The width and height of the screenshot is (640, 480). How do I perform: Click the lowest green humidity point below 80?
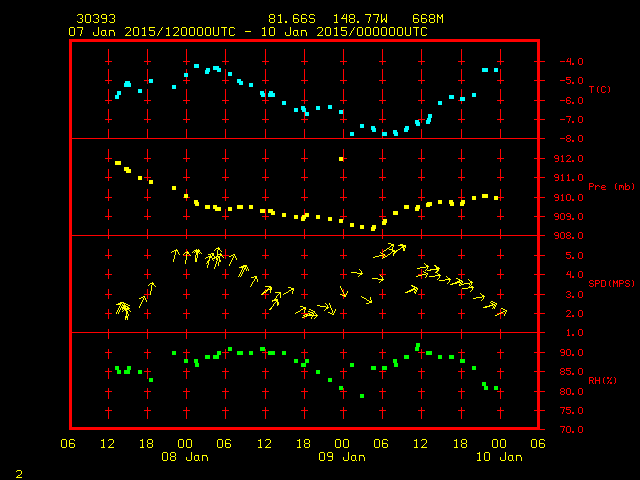(362, 396)
